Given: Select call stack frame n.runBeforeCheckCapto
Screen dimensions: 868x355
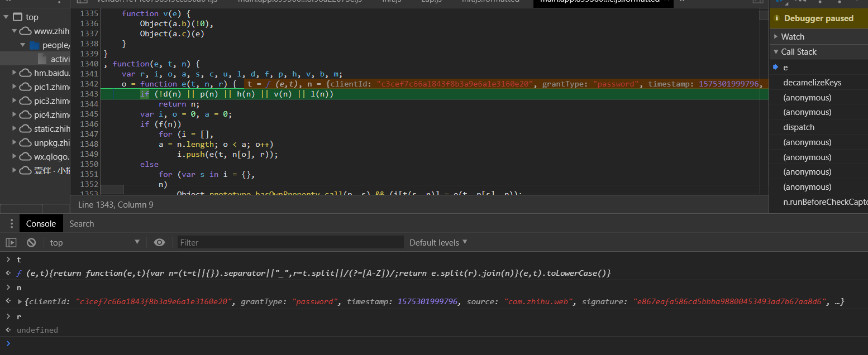Looking at the screenshot, I should 819,202.
